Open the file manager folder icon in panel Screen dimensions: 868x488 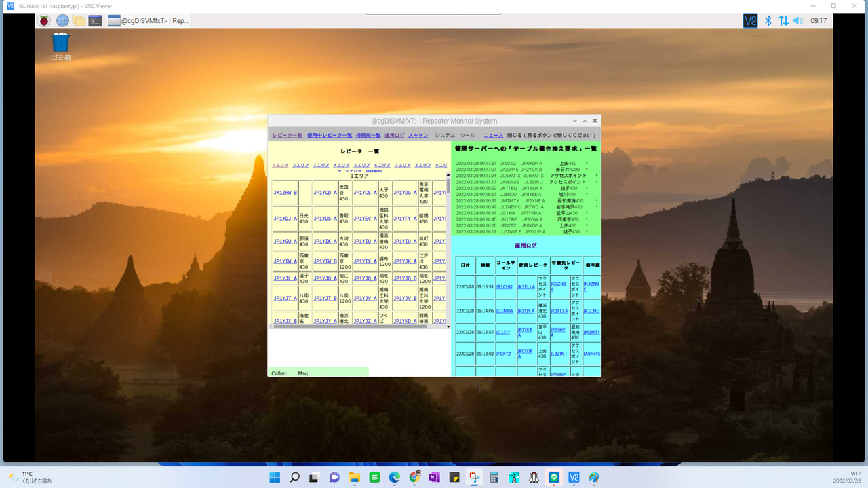(79, 20)
